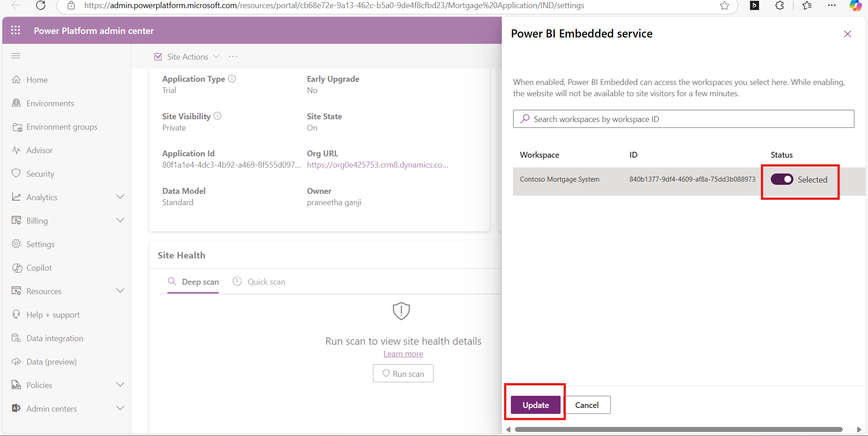Collapse the navigation hamburger menu
The image size is (868, 436).
(16, 56)
